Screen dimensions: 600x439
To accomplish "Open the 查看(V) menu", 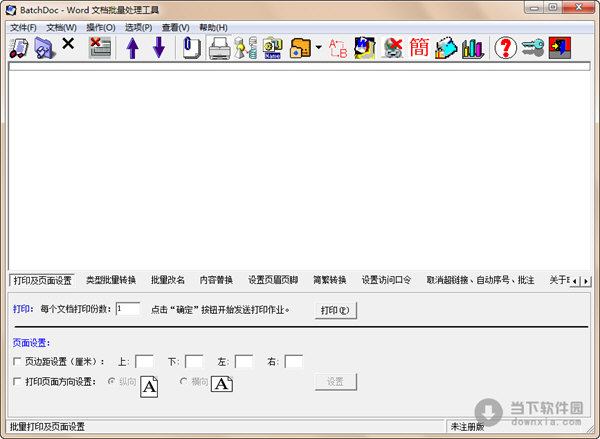I will (176, 28).
